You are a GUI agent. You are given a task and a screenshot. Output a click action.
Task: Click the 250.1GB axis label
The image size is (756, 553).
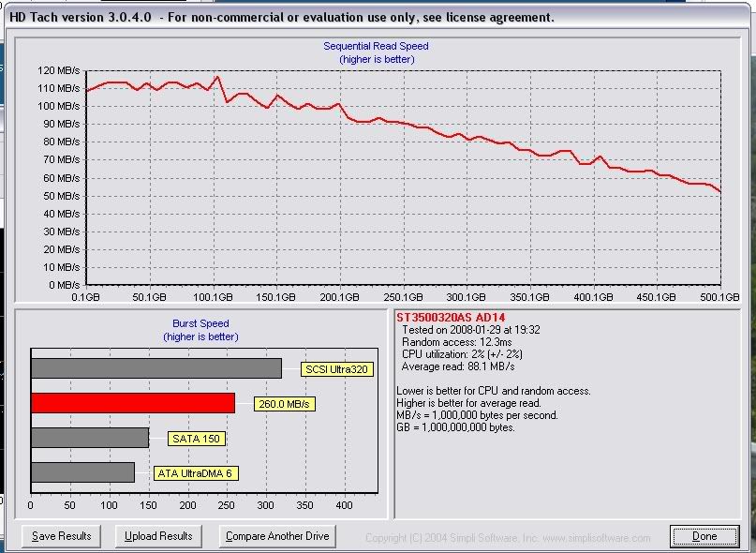403,297
